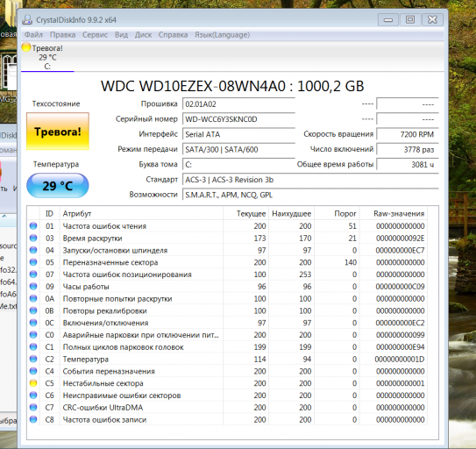Click the Прошивка field 02.01A02
Viewport: 476px width, 449px height.
pyautogui.click(x=238, y=103)
